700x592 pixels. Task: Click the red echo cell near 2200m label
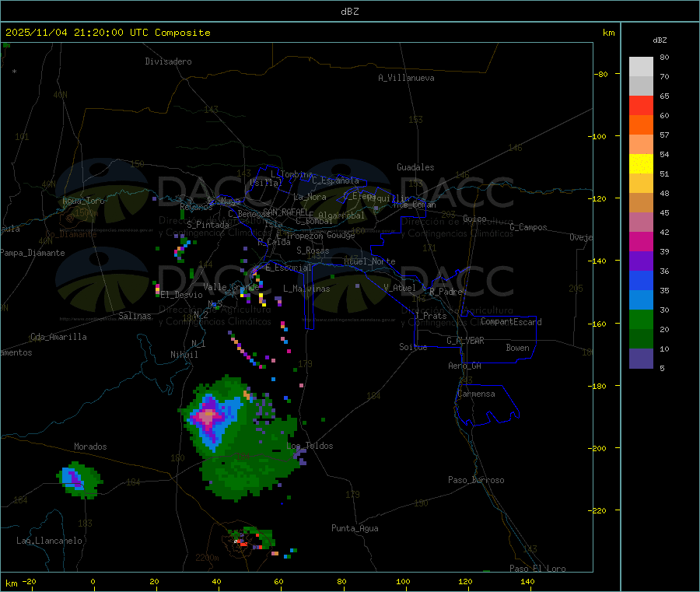[243, 544]
